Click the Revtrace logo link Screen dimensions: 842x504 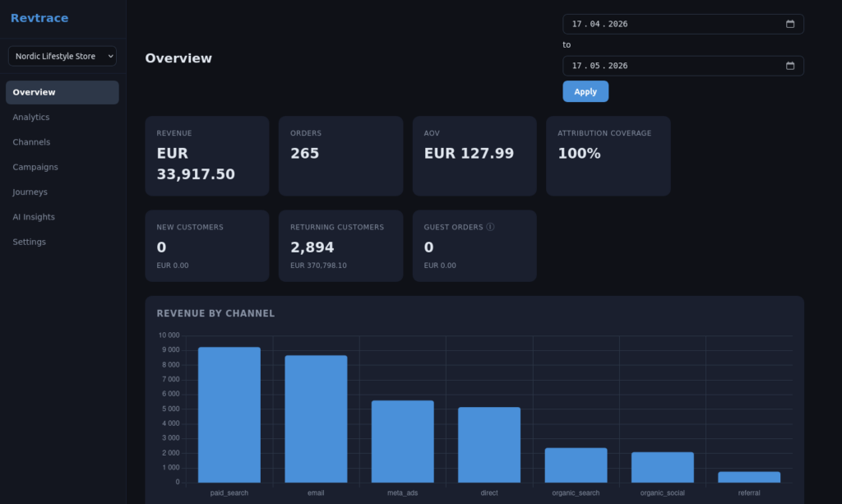[39, 18]
